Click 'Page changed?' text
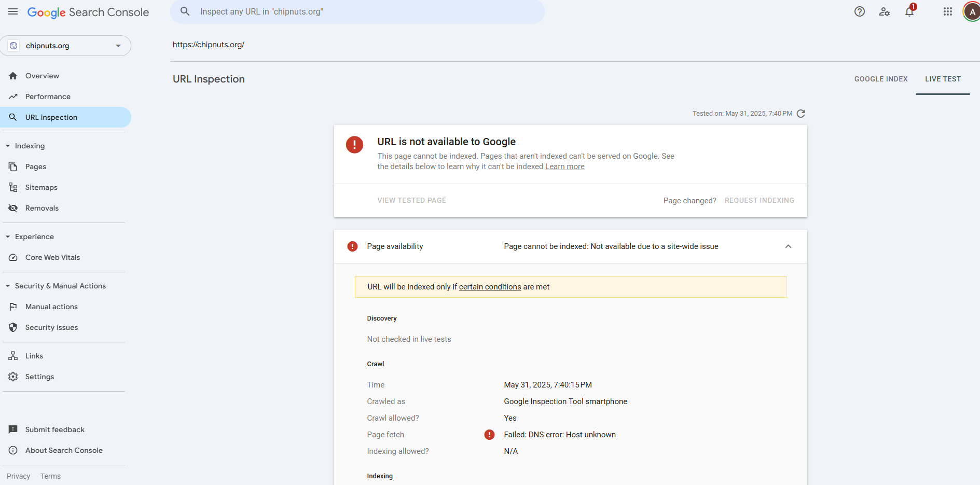 pyautogui.click(x=689, y=201)
